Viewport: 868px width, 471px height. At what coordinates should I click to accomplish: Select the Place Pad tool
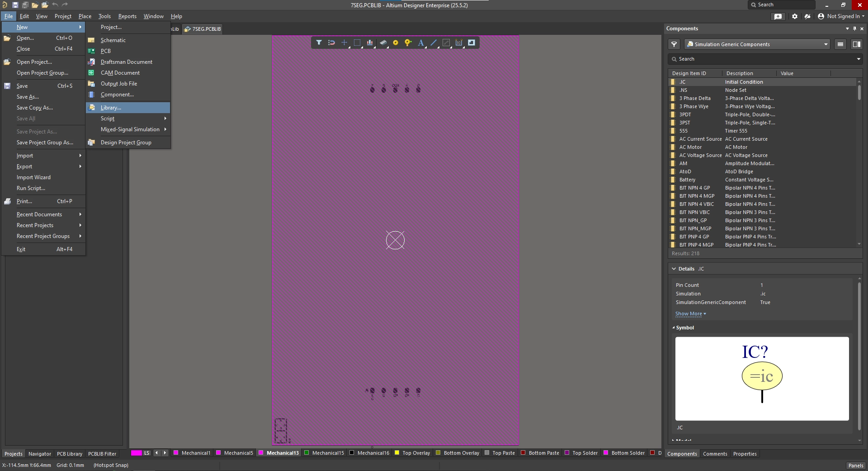396,43
